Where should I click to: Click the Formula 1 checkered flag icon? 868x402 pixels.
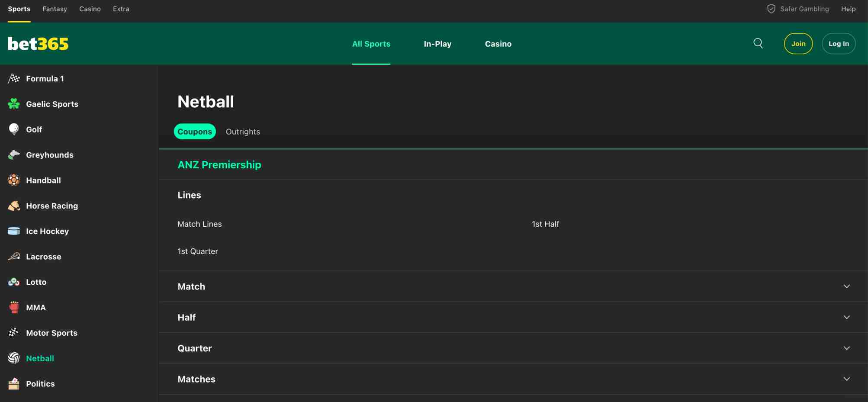coord(14,78)
